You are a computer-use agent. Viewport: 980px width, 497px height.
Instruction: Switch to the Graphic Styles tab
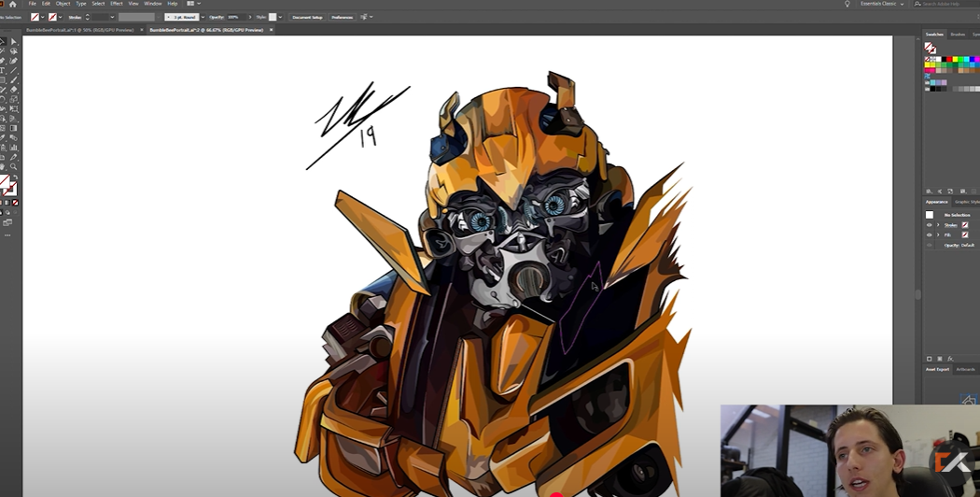[968, 202]
